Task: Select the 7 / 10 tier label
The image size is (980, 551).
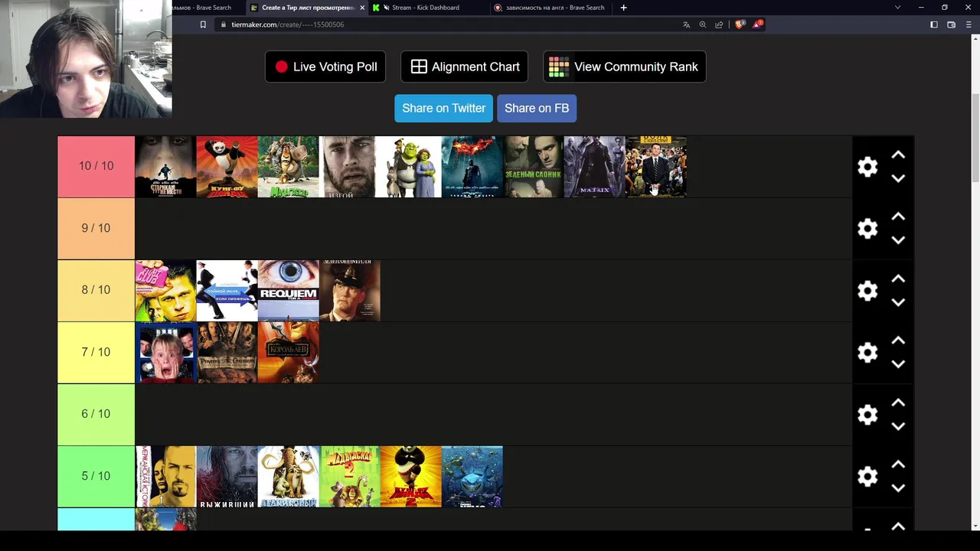Action: tap(96, 353)
